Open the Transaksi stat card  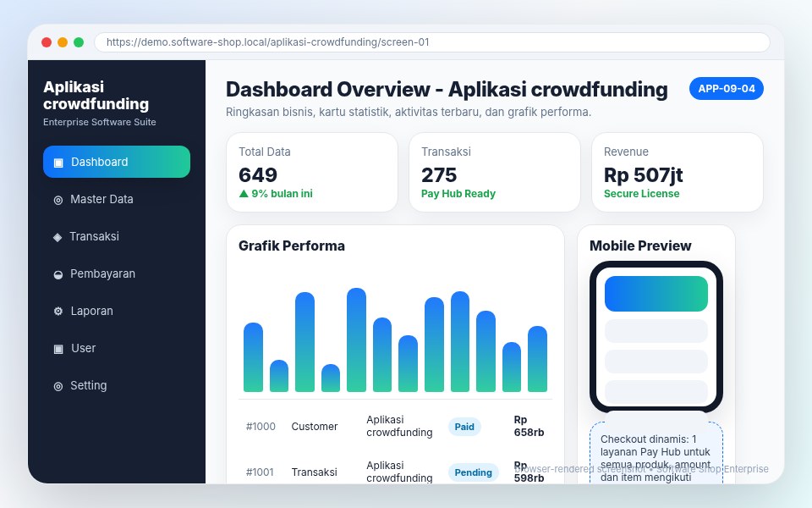tap(495, 172)
